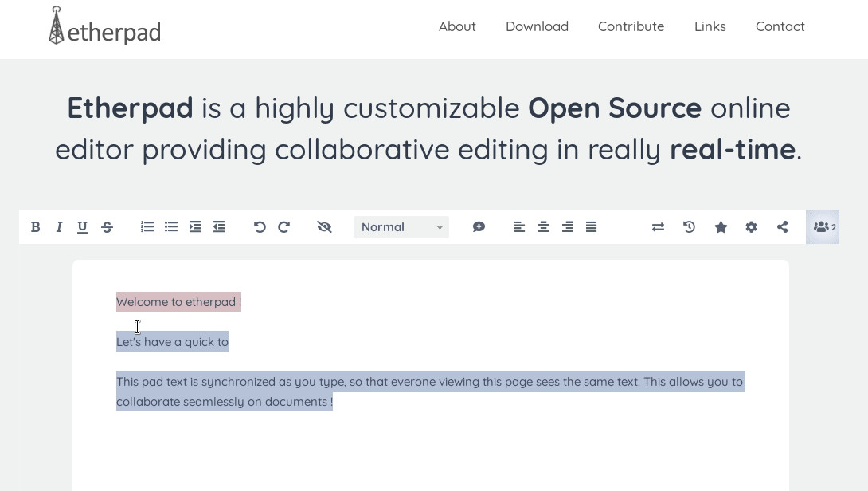The height and width of the screenshot is (491, 868).
Task: Click the etherpad logo link
Action: [104, 26]
